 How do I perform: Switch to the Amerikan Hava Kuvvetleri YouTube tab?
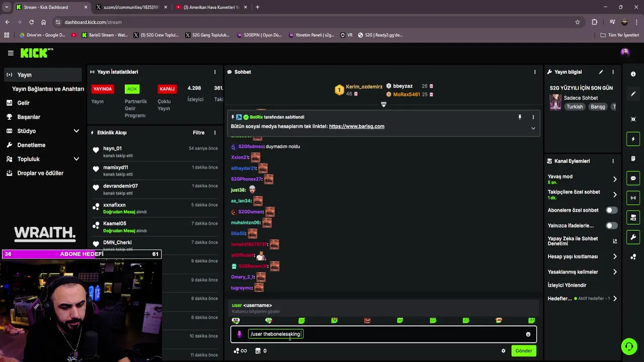point(211,7)
